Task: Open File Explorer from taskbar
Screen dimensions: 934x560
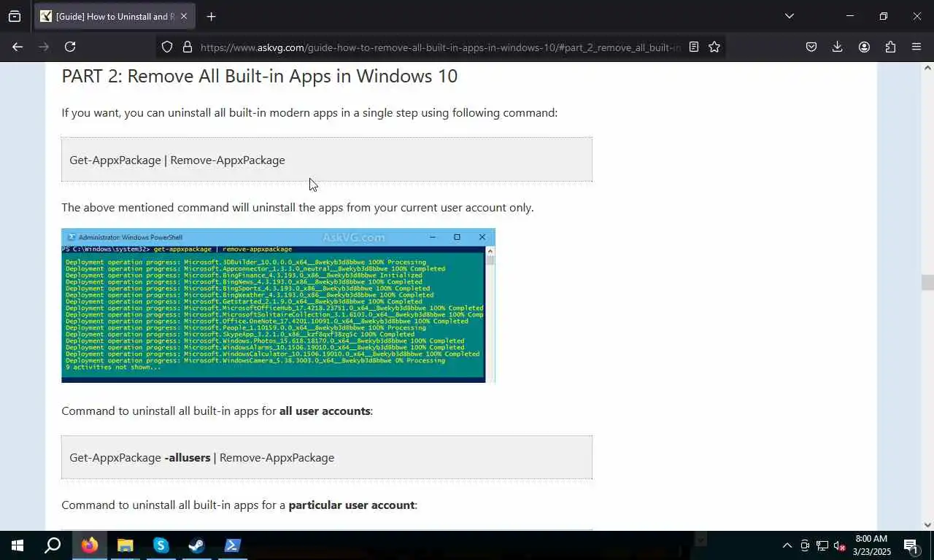Action: (126, 545)
